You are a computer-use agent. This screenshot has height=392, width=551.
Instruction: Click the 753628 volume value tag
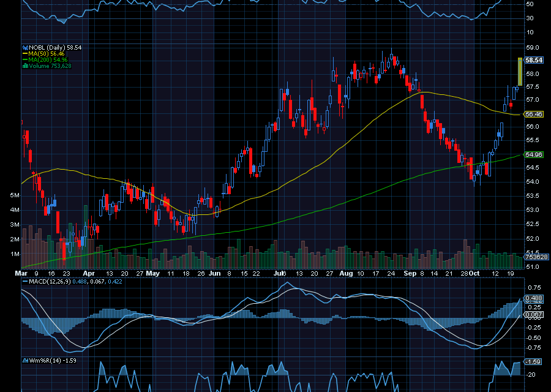(536, 257)
